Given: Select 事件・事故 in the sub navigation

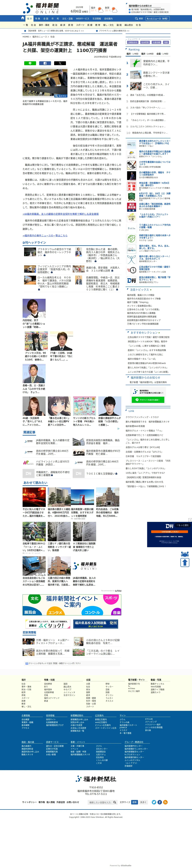Looking at the screenshot, I should pyautogui.click(x=44, y=25).
